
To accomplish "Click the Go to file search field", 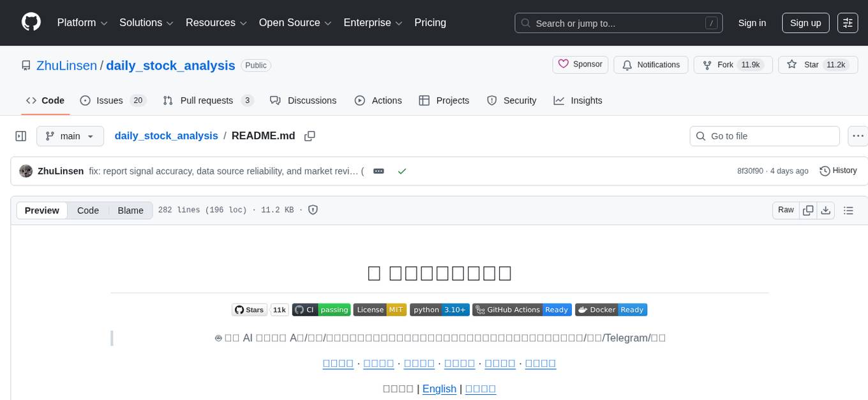I will coord(764,135).
